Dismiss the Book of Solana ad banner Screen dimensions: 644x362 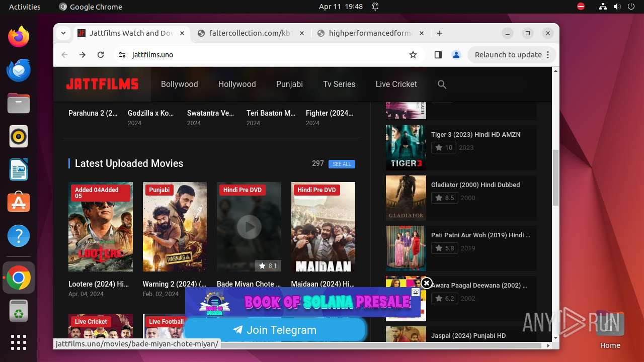click(x=427, y=283)
